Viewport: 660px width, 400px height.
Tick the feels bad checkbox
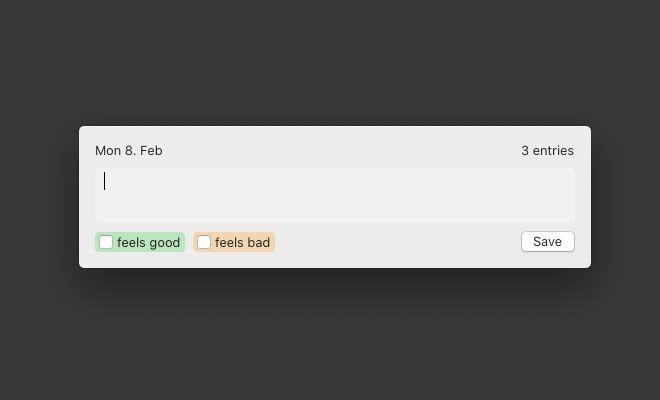click(x=204, y=242)
